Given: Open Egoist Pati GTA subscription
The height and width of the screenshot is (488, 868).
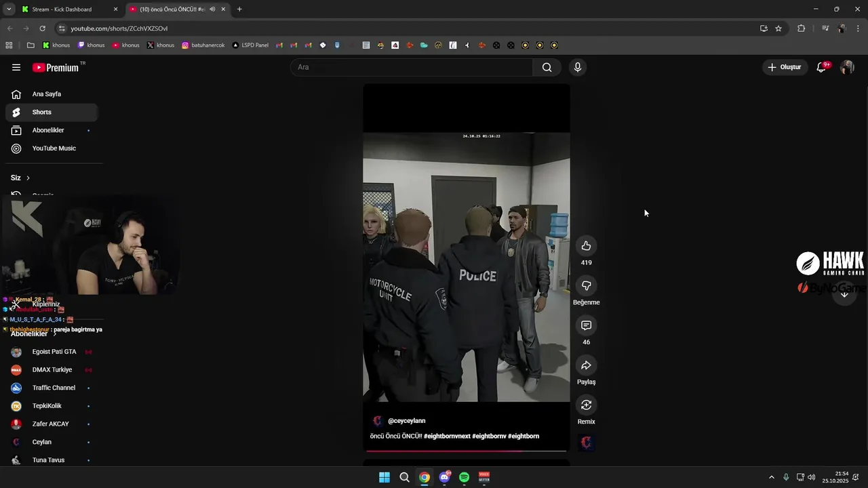Looking at the screenshot, I should coord(52,352).
